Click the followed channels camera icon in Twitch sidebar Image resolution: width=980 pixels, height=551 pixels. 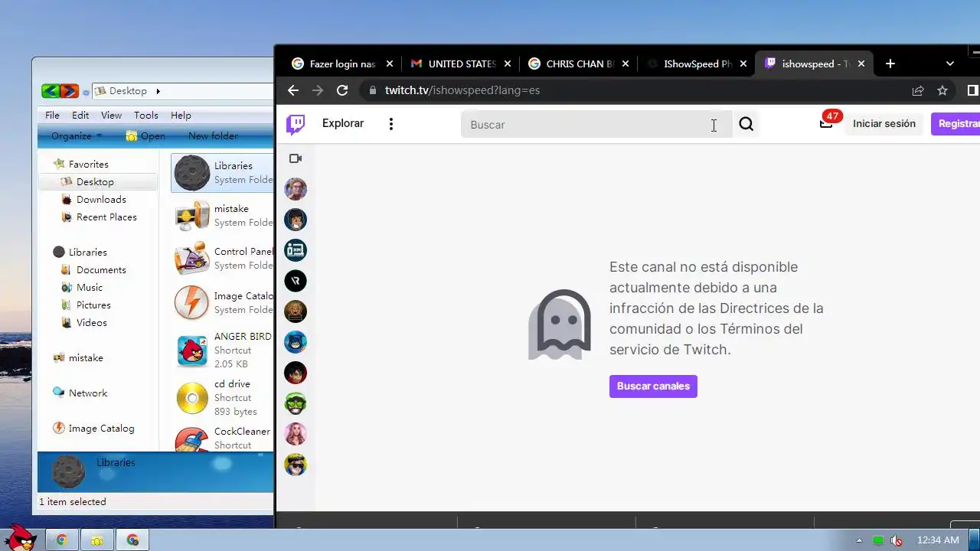[x=296, y=158]
